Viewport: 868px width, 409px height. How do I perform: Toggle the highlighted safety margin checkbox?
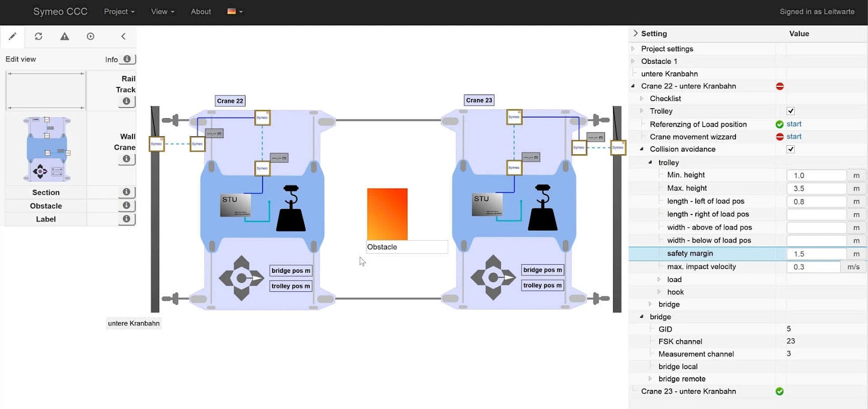tap(816, 254)
